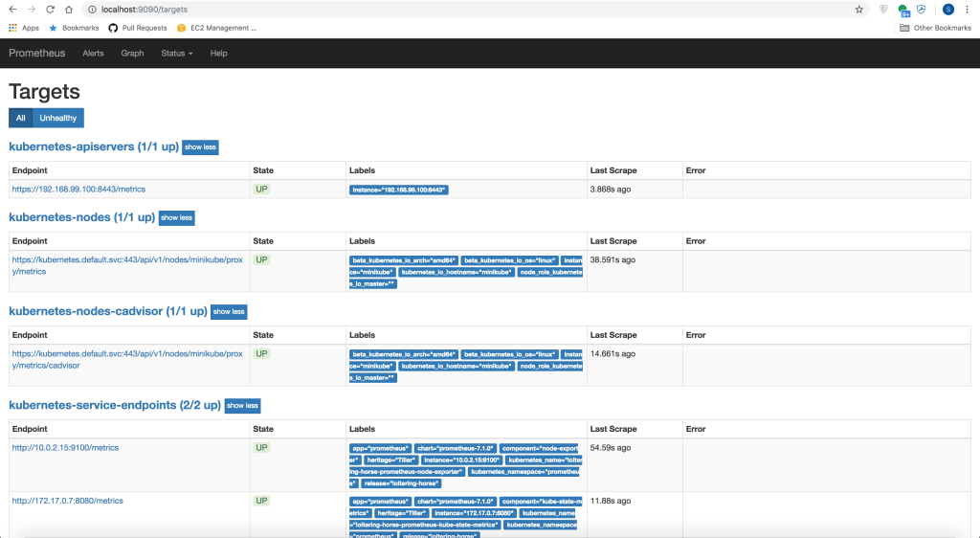
Task: Expand the Status dropdown menu
Action: (177, 53)
